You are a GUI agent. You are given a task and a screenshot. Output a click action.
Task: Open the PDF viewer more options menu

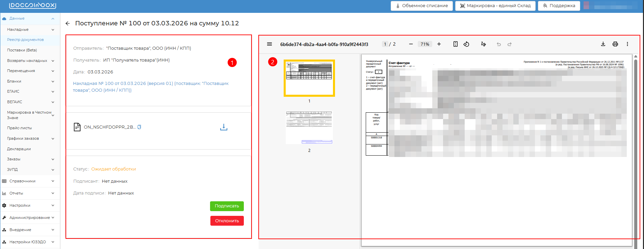point(627,44)
